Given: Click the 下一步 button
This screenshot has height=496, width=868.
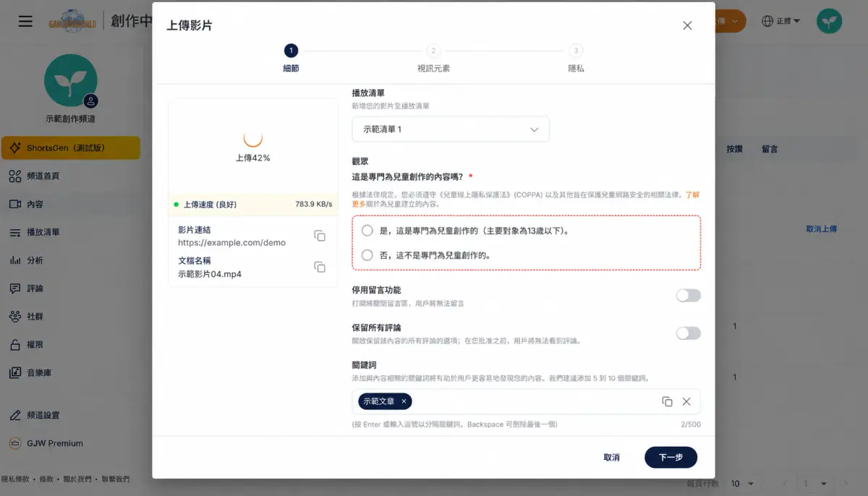Looking at the screenshot, I should (x=671, y=458).
